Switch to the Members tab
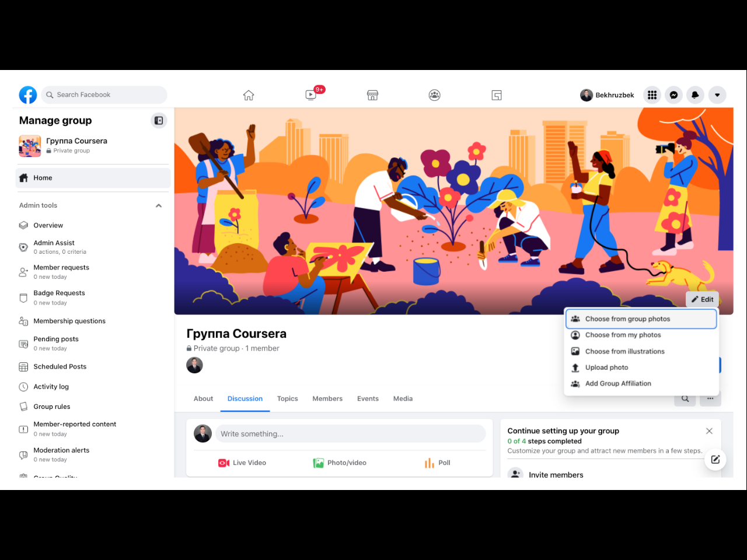Image resolution: width=747 pixels, height=560 pixels. pos(327,399)
